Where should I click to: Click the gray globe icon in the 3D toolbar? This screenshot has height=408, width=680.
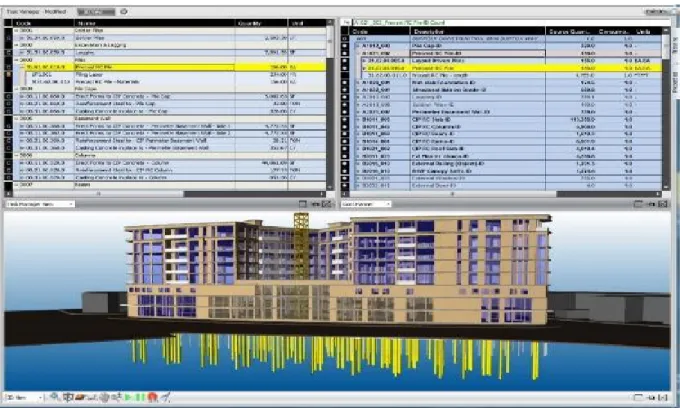tap(104, 397)
